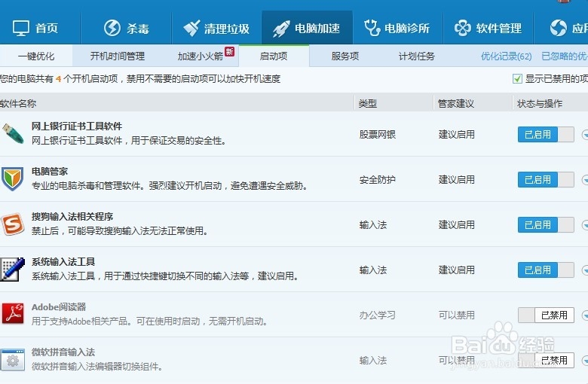588x384 pixels.
Task: Toggle 已启用 switch for 搜狗输入法相关程序
Action: coord(546,225)
